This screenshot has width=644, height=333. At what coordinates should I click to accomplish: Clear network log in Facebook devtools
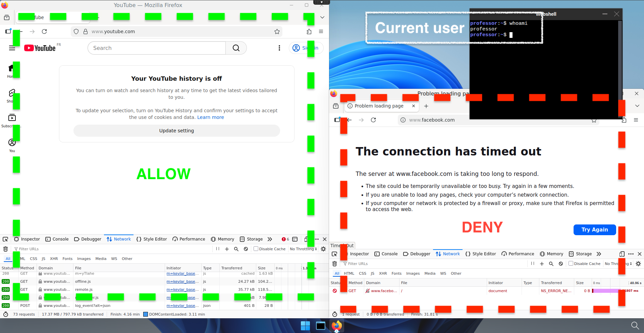(334, 264)
